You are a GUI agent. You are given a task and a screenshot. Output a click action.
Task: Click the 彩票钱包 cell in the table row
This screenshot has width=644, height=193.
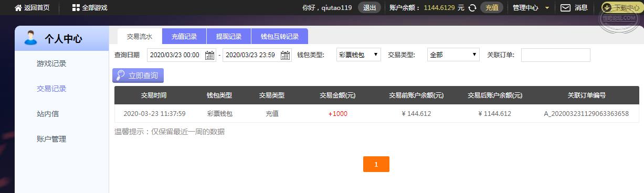coord(219,113)
